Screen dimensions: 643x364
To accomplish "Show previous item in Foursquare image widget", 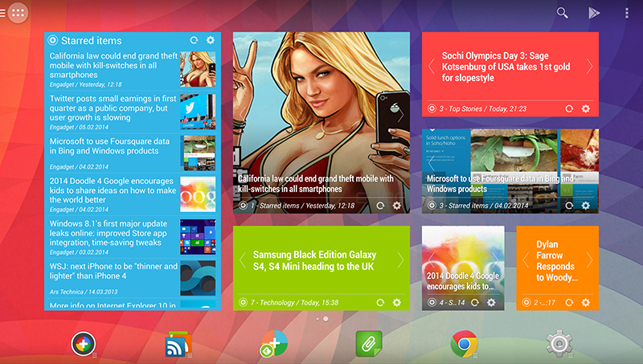I will 431,163.
